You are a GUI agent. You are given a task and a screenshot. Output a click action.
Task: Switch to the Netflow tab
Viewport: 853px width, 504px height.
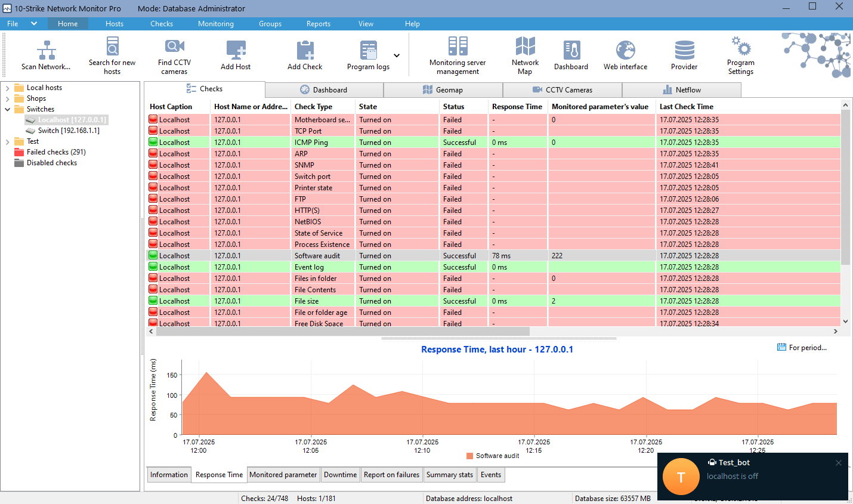(682, 90)
